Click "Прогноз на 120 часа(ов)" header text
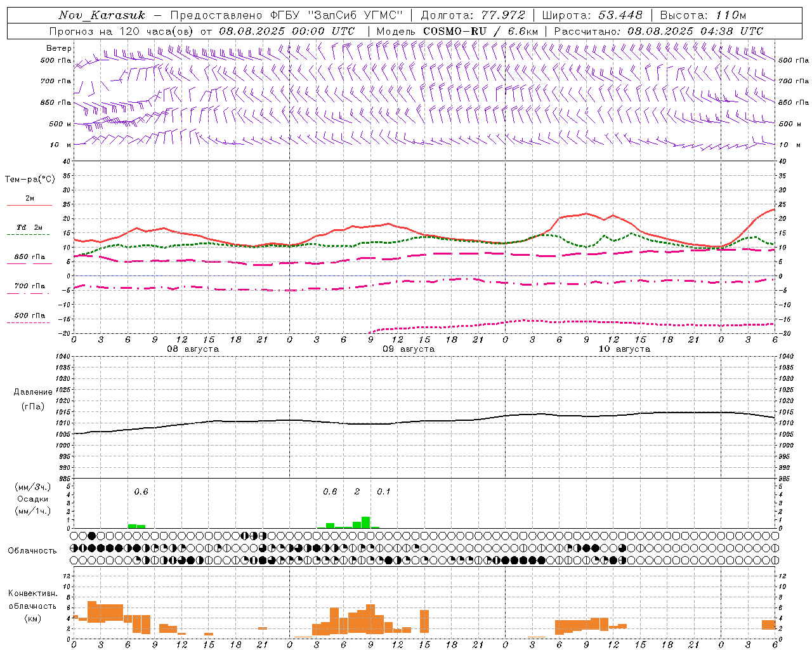Screen dimensions: 812x650 tap(122, 31)
